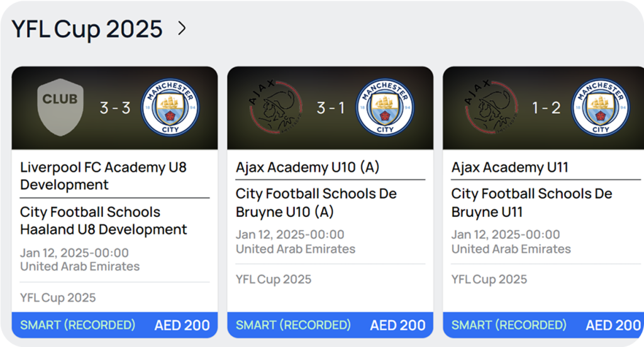Click SMART (RECORDED) on the Liverpool match card
This screenshot has height=347, width=644.
point(78,325)
